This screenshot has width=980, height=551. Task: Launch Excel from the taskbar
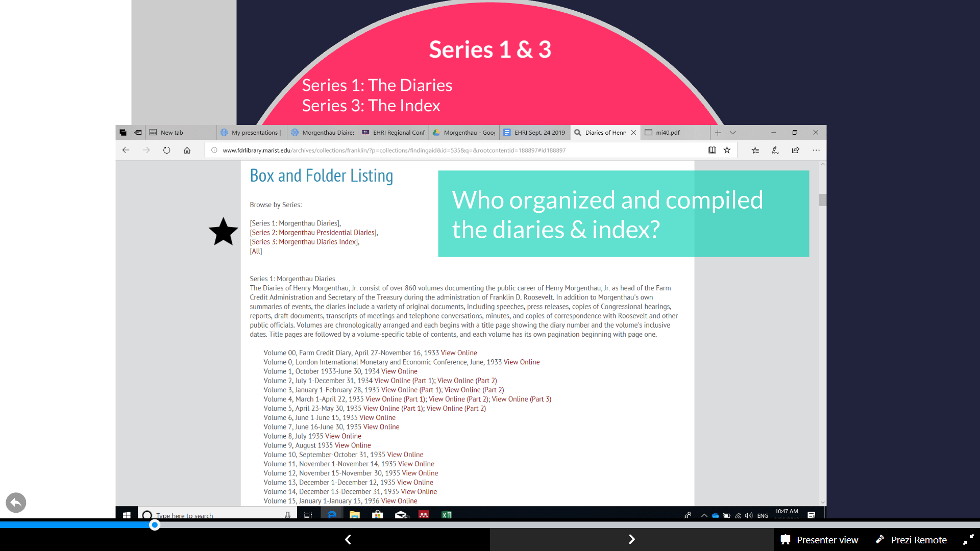(446, 515)
